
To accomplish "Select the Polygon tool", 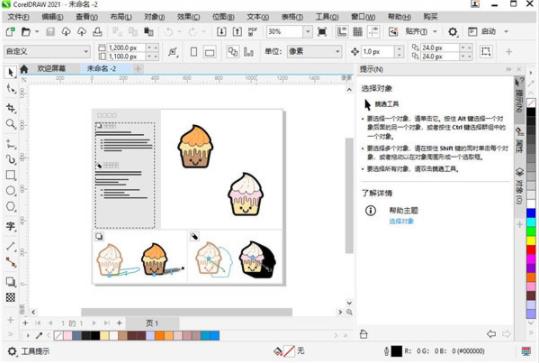I will [11, 207].
